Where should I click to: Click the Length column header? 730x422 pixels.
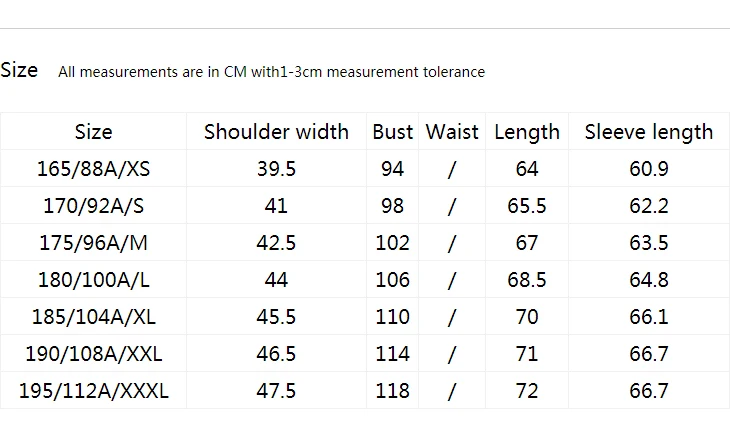tap(527, 132)
